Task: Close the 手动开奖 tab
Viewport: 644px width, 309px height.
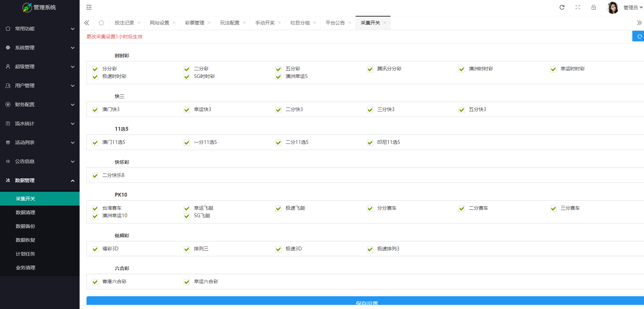Action: point(279,23)
